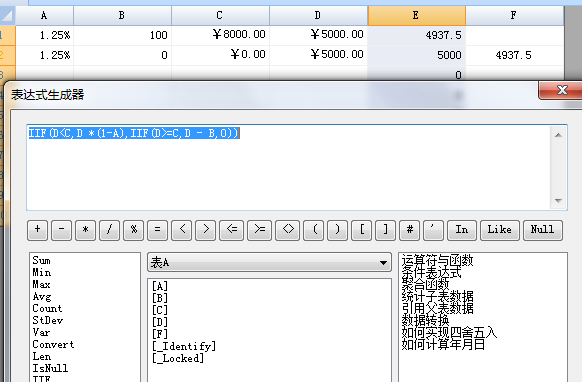The image size is (582, 382).
Task: Click the plus operator button
Action: click(37, 230)
